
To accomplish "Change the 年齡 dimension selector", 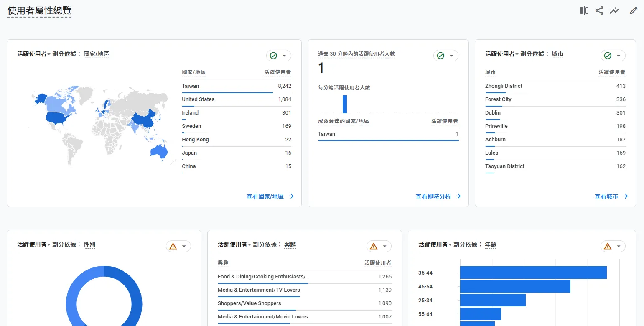I will pos(491,244).
